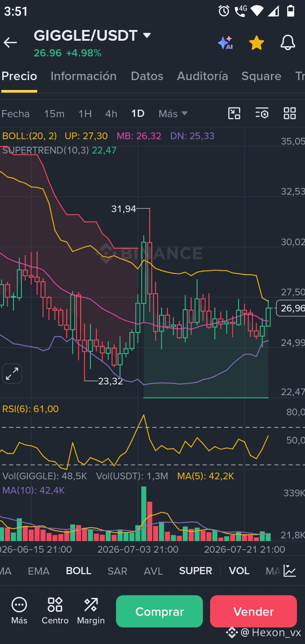
Task: Go back using the left arrow icon
Action: [10, 43]
